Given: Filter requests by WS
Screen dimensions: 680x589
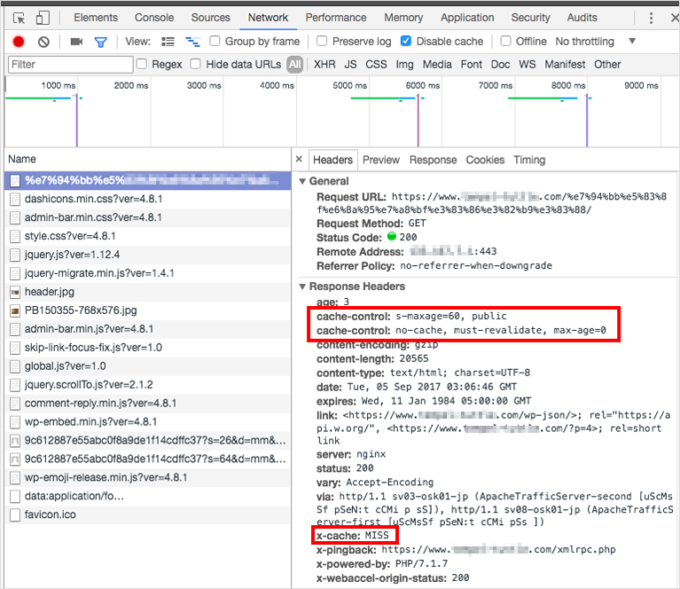Looking at the screenshot, I should tap(527, 65).
